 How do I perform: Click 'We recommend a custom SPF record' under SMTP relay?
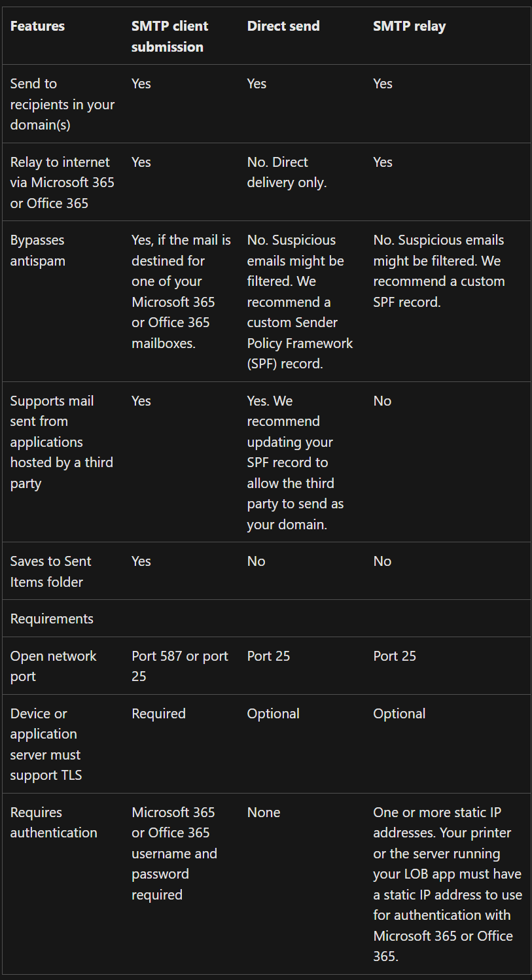click(x=439, y=281)
